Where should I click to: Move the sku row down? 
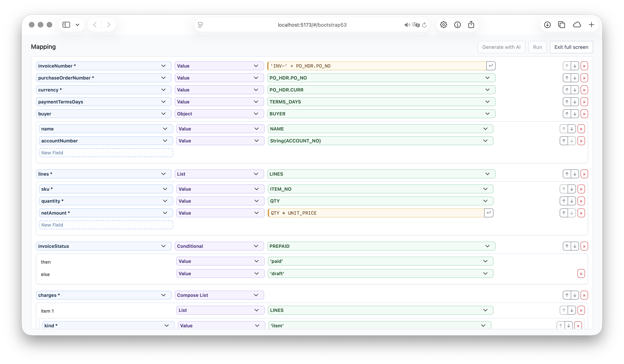[572, 189]
